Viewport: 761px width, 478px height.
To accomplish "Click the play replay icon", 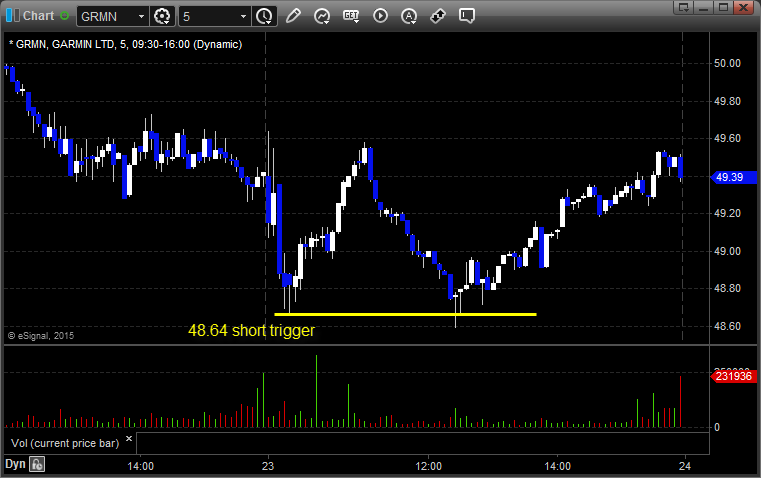I will (380, 16).
